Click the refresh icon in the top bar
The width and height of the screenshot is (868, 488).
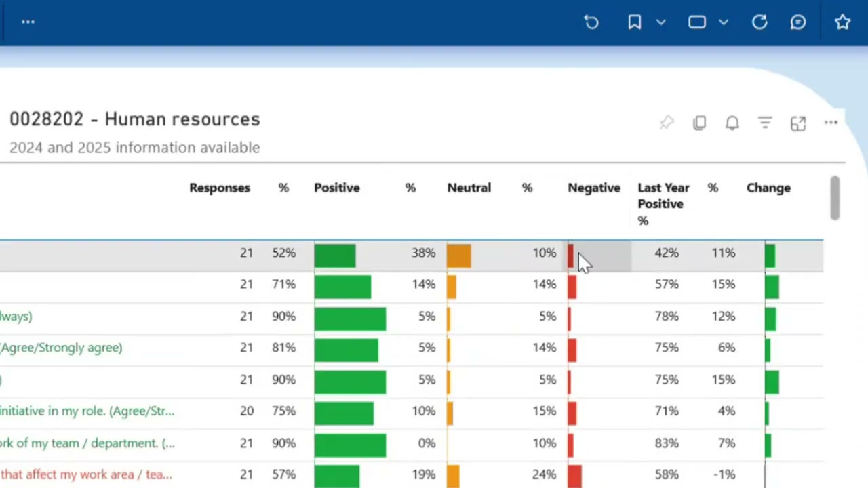click(759, 22)
